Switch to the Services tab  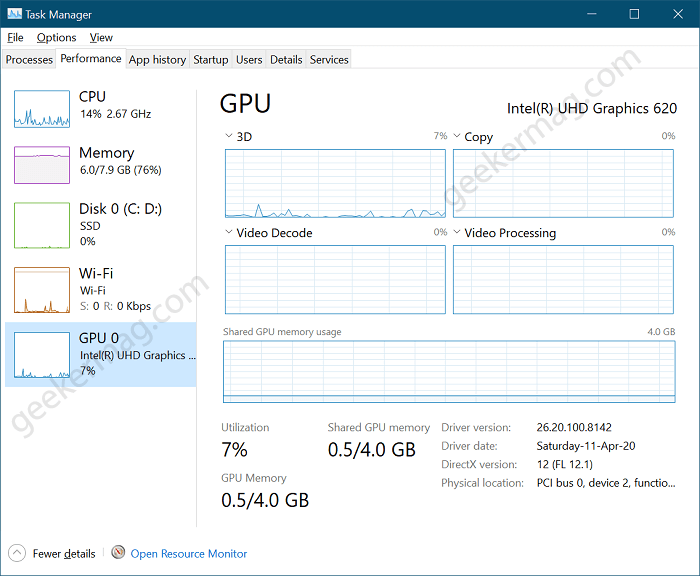329,59
